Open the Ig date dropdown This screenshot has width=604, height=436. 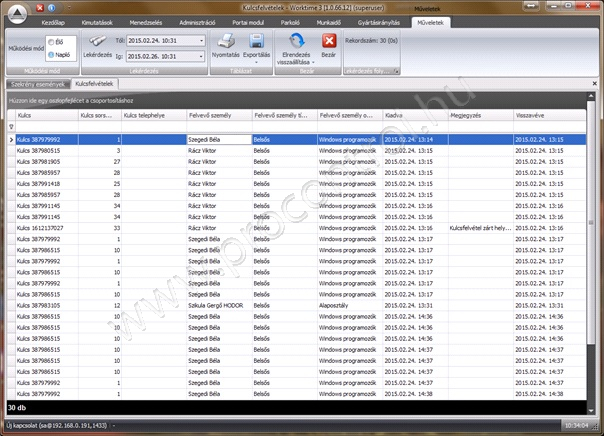pos(201,56)
